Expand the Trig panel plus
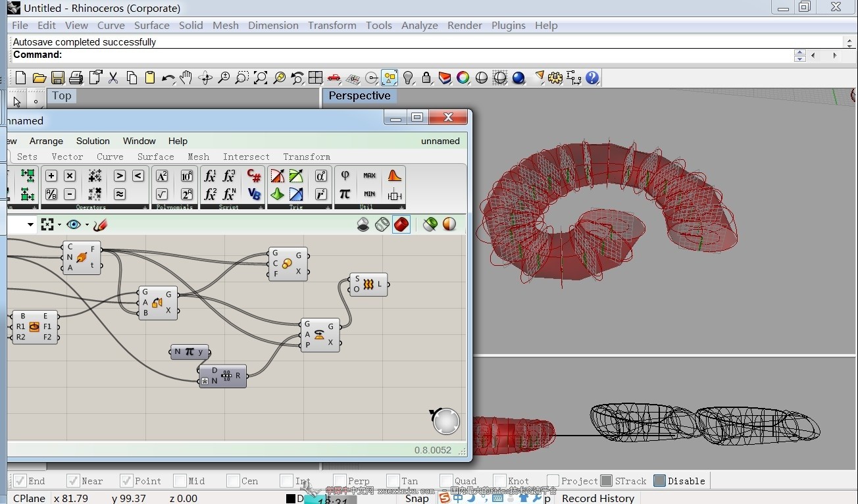858x504 pixels. click(329, 207)
